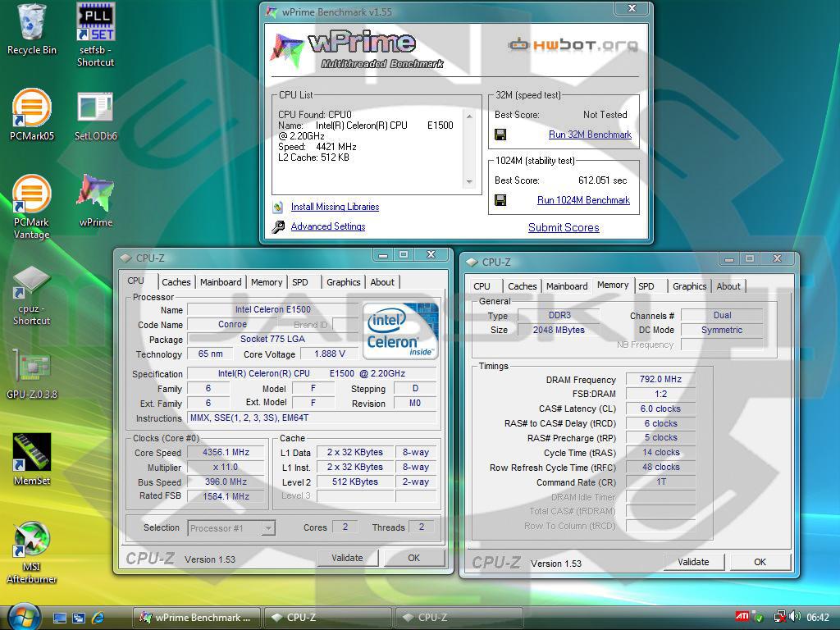The image size is (840, 630).
Task: Open the Windows Start orb
Action: 23,616
